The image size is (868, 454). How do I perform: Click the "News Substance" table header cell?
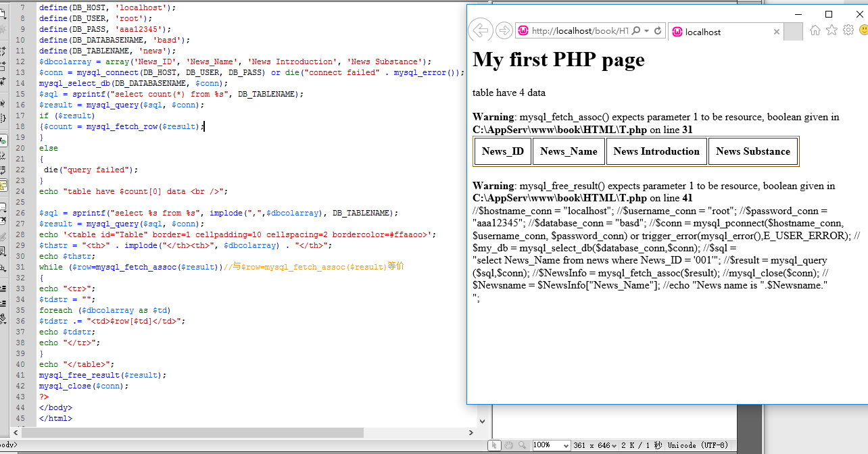click(753, 151)
